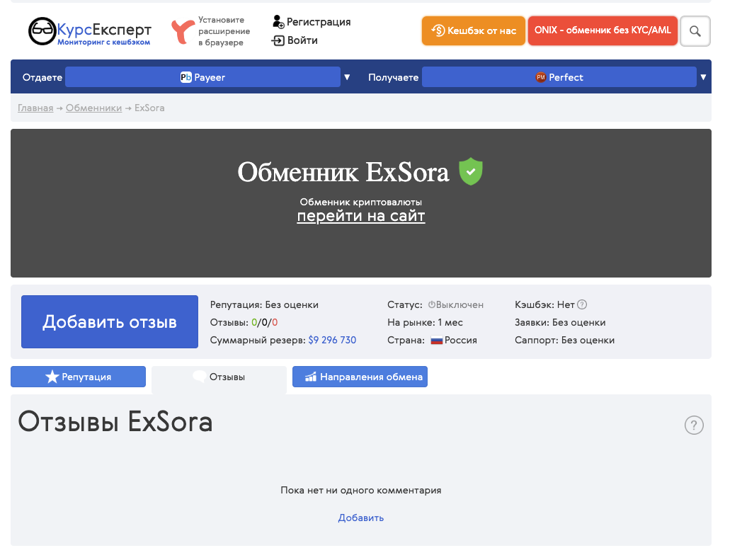Open the Направления обмена tab
Screen dimensions: 742x560
pyautogui.click(x=360, y=377)
